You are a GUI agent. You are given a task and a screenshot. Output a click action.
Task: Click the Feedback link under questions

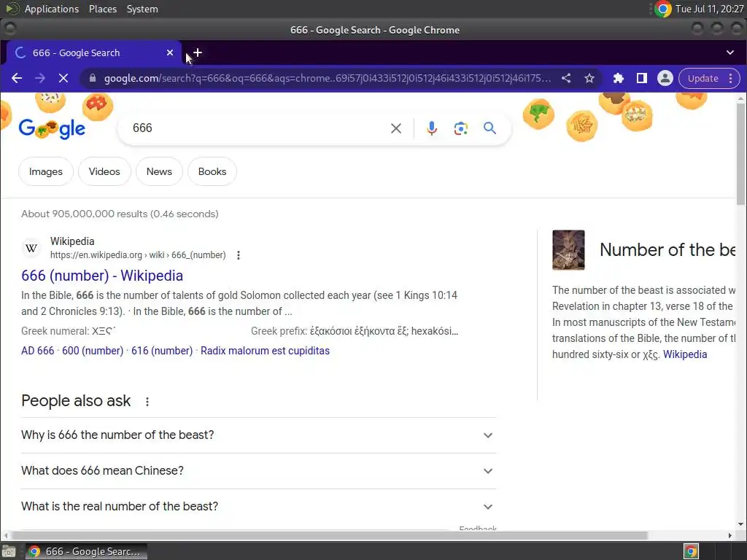478,529
